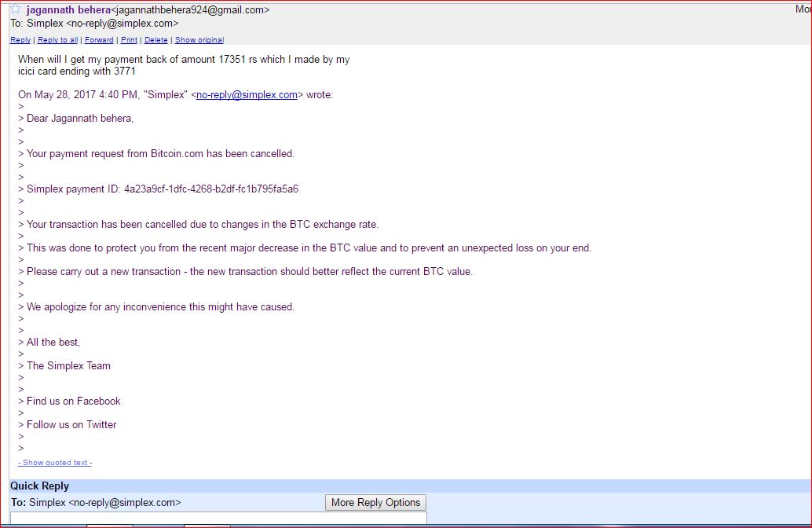Viewport: 812px width, 528px height.
Task: Click into the Quick Reply text box
Action: pyautogui.click(x=218, y=519)
